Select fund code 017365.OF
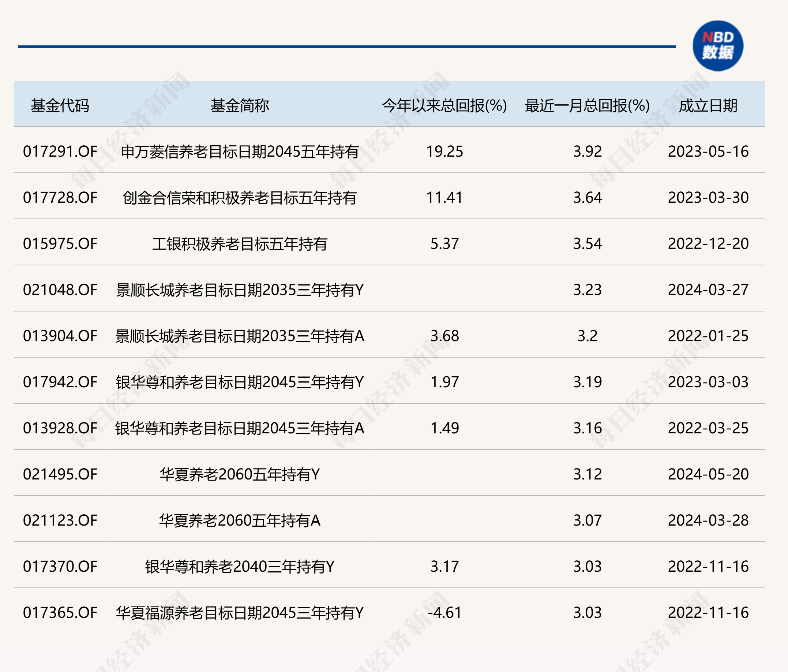Screen dimensions: 788x672 (60, 612)
